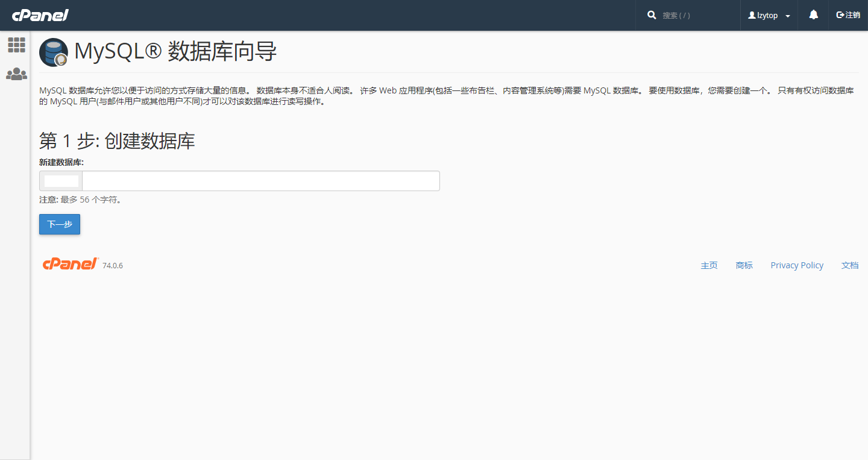Click the database prefix box

pos(61,181)
